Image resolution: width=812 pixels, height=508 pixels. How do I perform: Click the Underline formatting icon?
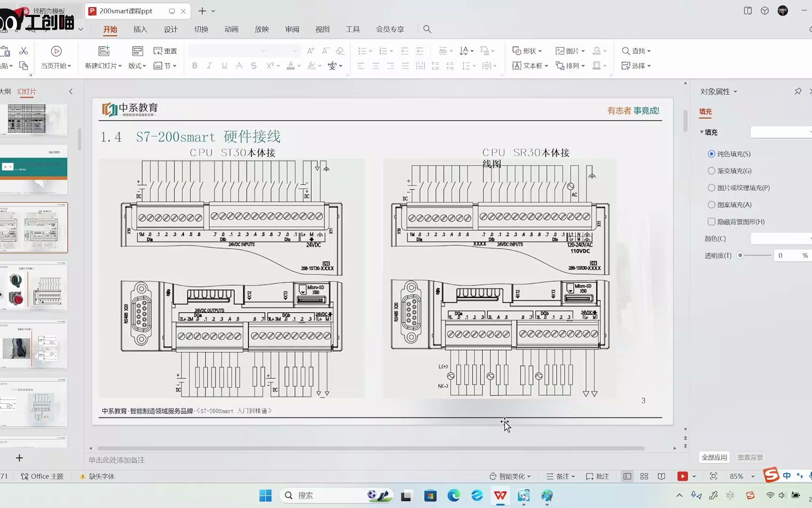point(225,66)
